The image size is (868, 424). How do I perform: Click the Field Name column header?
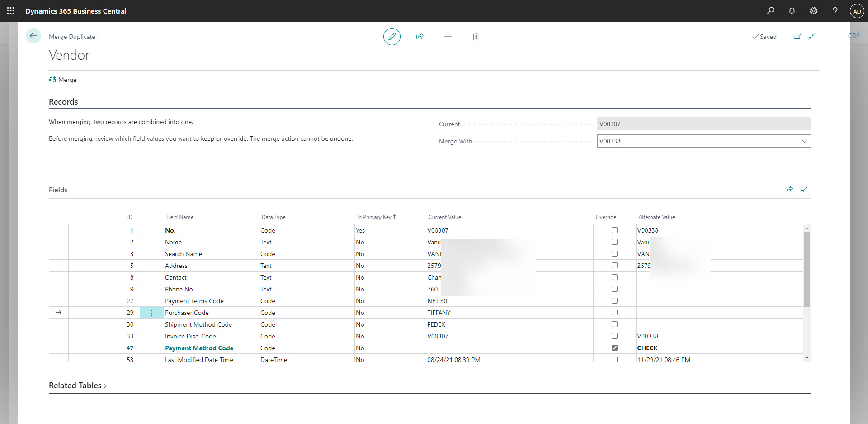point(180,217)
